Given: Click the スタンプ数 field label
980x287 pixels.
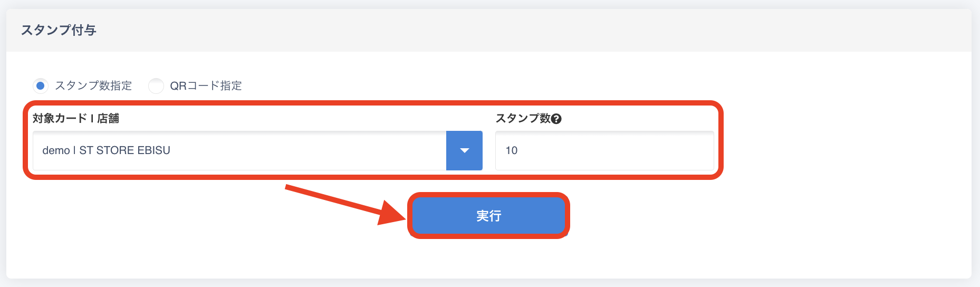Looking at the screenshot, I should pos(523,119).
